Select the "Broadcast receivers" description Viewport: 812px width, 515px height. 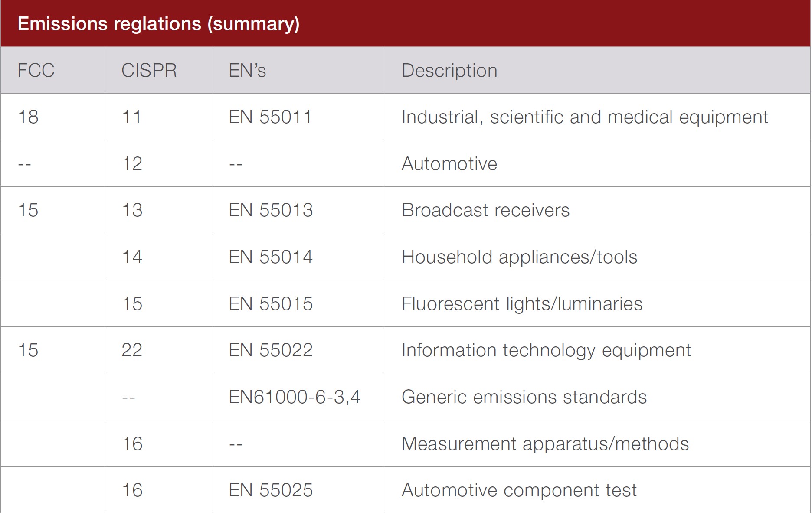pos(485,210)
